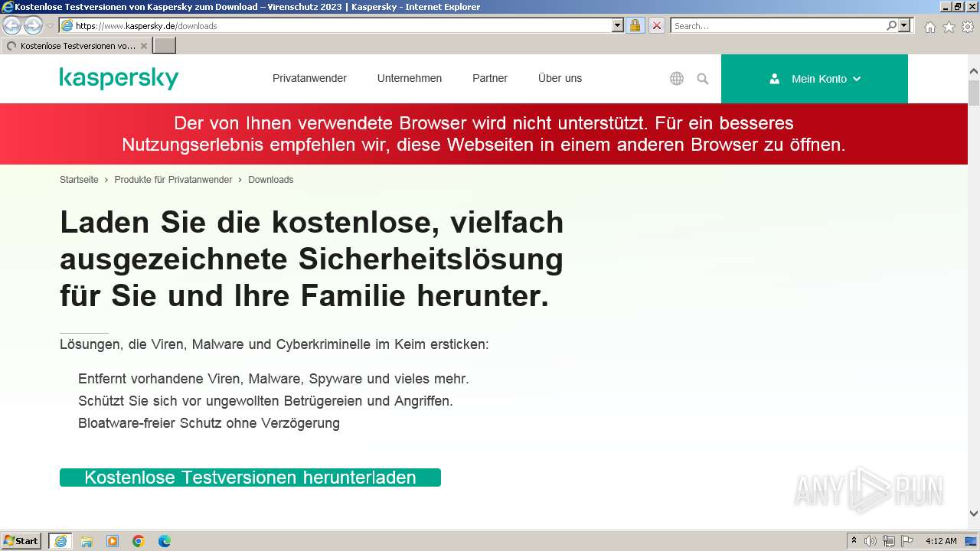
Task: Click the network tray icon
Action: tap(889, 541)
